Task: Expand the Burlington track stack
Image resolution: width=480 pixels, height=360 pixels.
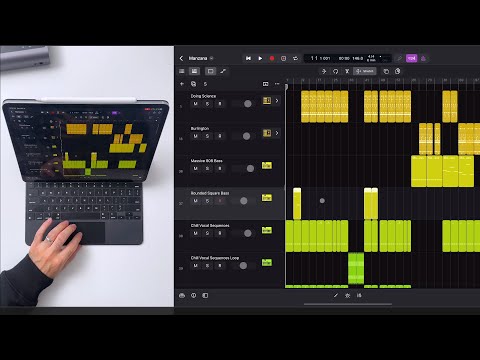Action: (x=277, y=133)
